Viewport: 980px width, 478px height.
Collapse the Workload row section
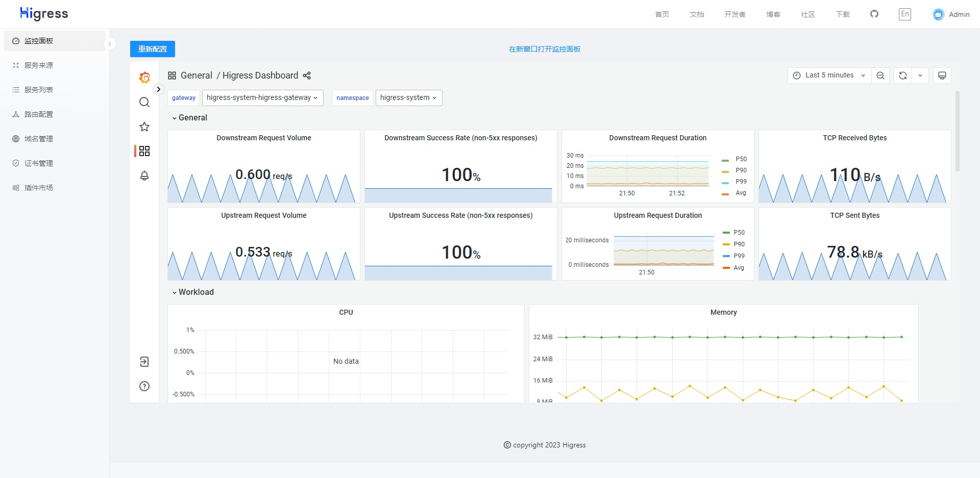pos(193,292)
